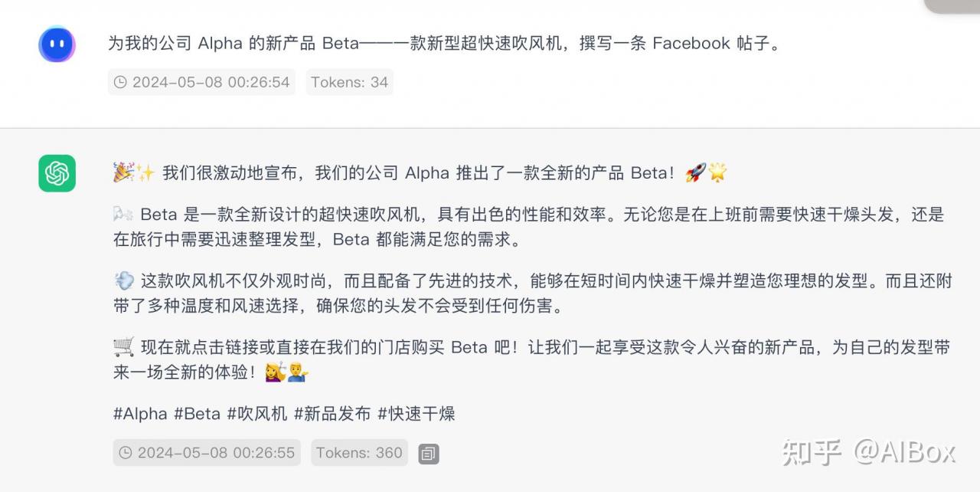Image resolution: width=980 pixels, height=492 pixels.
Task: Click the 2024-05-08 00:26:55 timestamp badge
Action: (x=207, y=453)
